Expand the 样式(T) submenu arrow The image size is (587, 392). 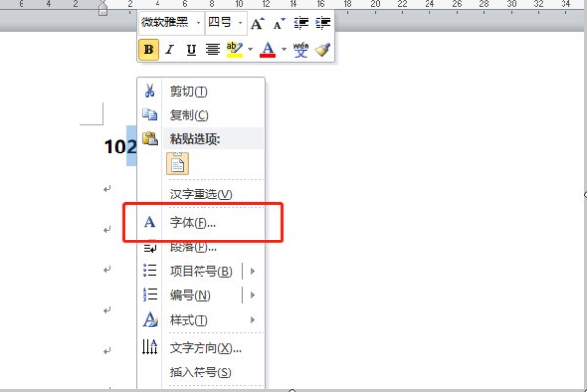pyautogui.click(x=253, y=320)
